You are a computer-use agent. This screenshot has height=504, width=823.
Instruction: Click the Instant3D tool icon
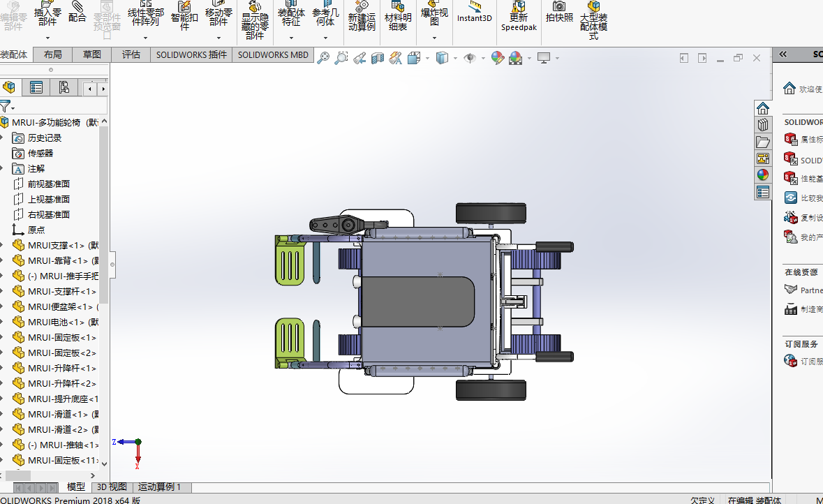[475, 12]
